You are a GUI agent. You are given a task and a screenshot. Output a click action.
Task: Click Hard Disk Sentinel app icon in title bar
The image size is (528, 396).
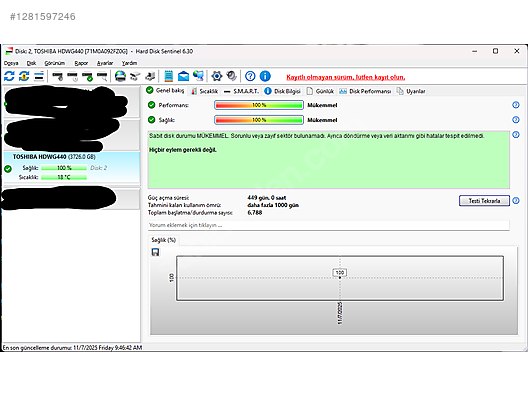pos(9,51)
